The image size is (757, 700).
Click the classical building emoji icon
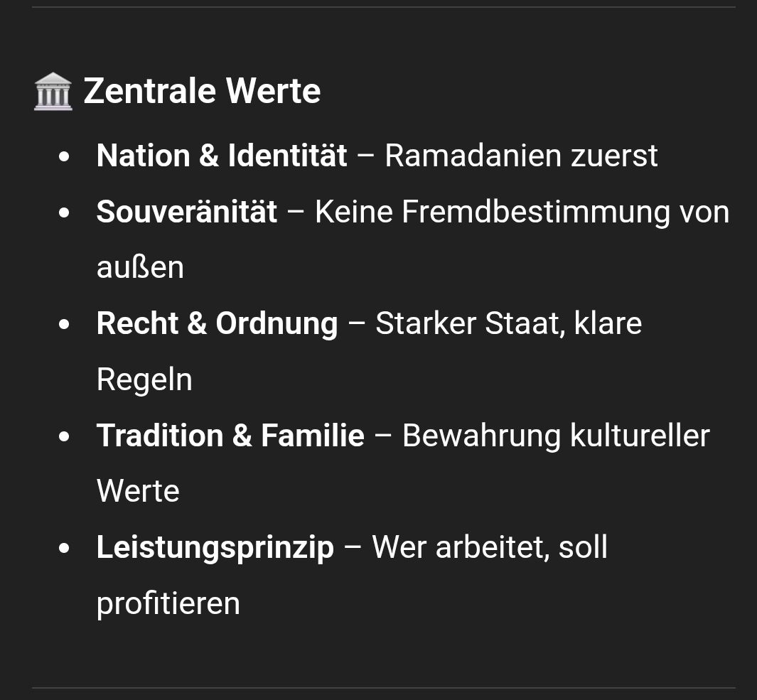(x=53, y=92)
